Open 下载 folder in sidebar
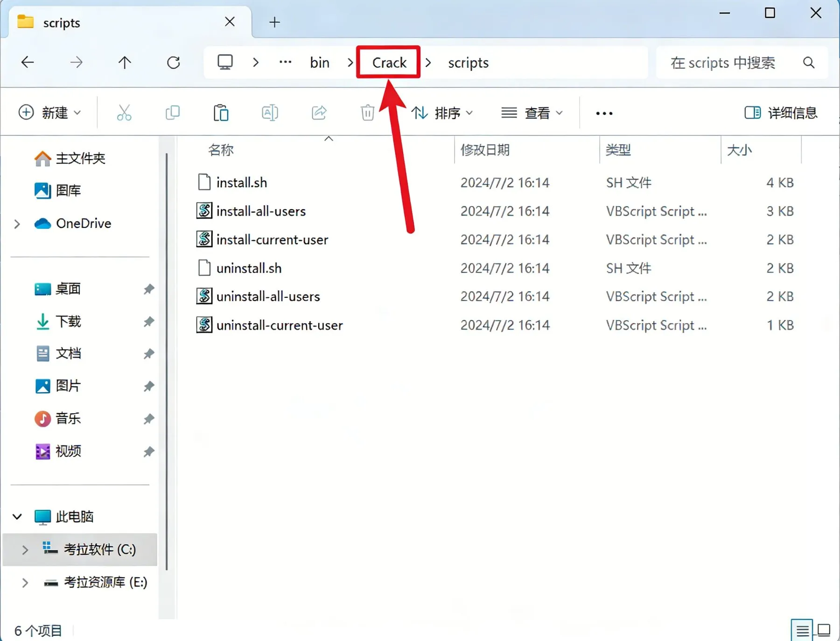This screenshot has height=641, width=840. pyautogui.click(x=58, y=321)
